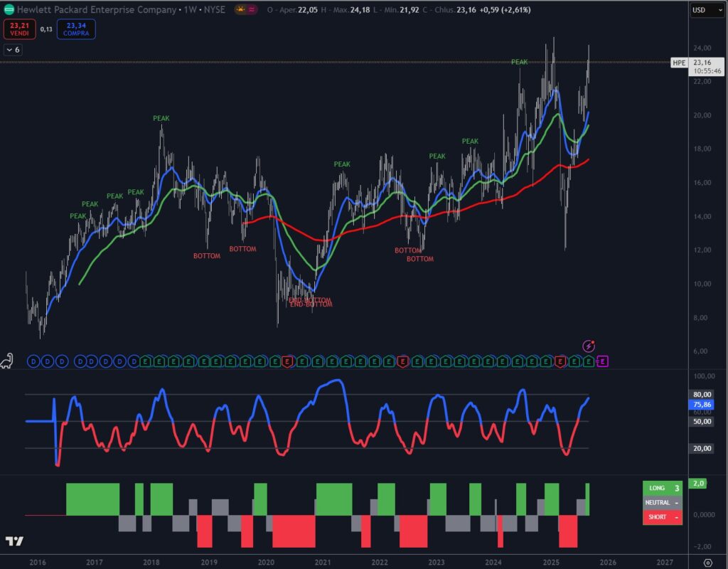Screen dimensions: 728x569
Task: Click the first blue dividend D marker
Action: (33, 361)
